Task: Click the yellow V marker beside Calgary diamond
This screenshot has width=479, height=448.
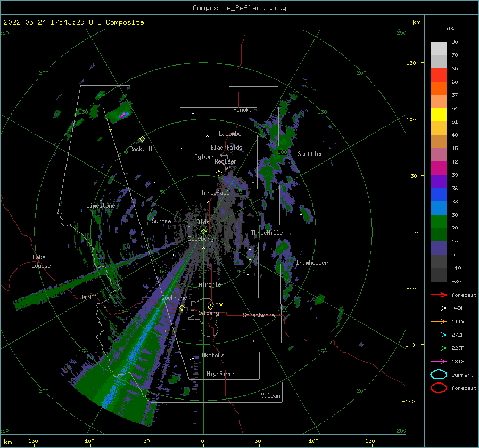Action: click(x=221, y=305)
